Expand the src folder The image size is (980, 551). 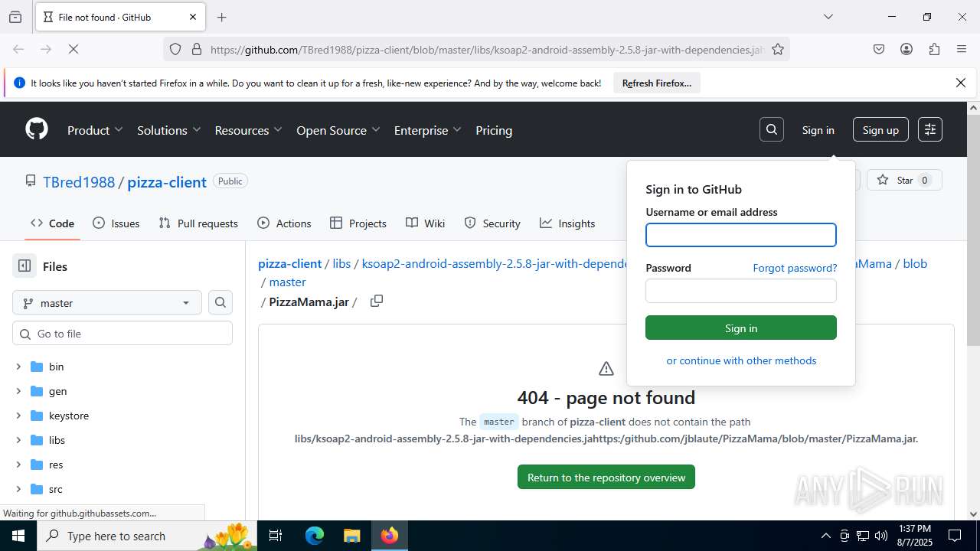(x=18, y=489)
